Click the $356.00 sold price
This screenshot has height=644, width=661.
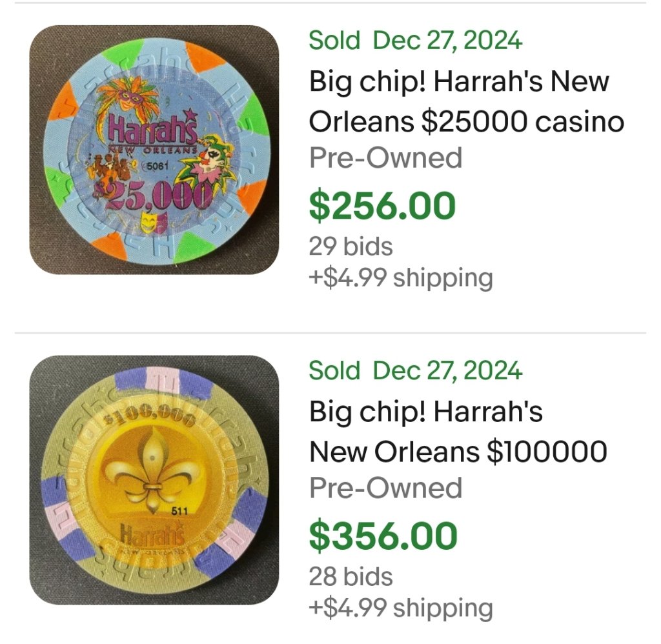coord(383,536)
